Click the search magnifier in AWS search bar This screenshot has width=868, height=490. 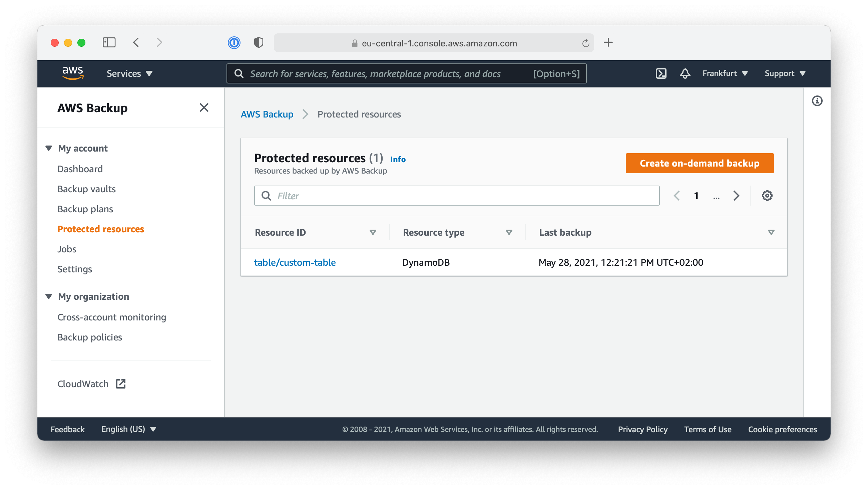[x=239, y=73]
